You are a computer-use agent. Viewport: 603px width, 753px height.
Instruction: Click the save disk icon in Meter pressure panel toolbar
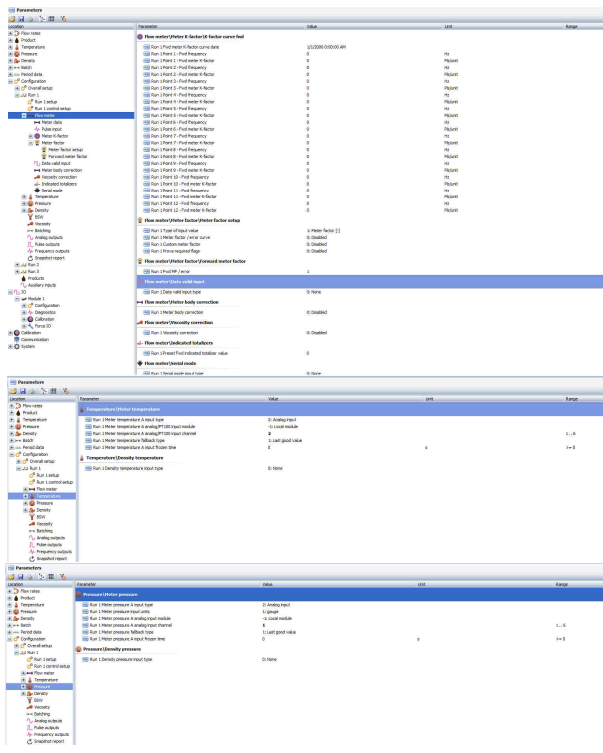click(x=21, y=577)
